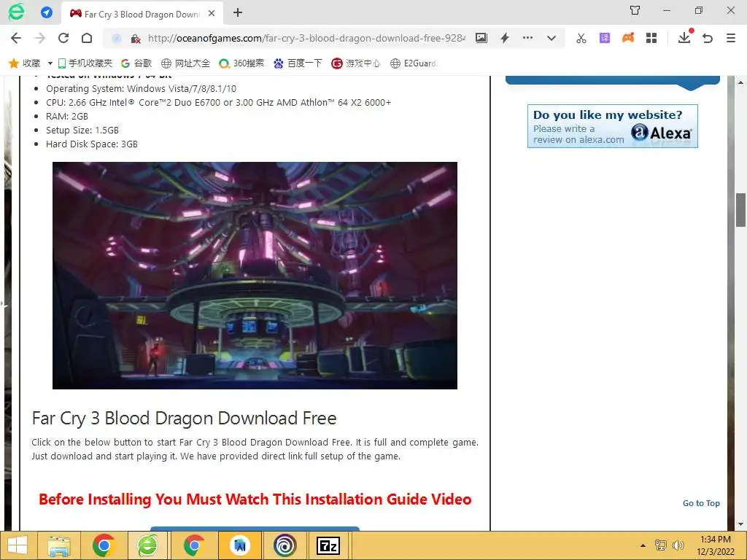The width and height of the screenshot is (747, 560).
Task: Open the 360 browser logo menu
Action: [16, 12]
